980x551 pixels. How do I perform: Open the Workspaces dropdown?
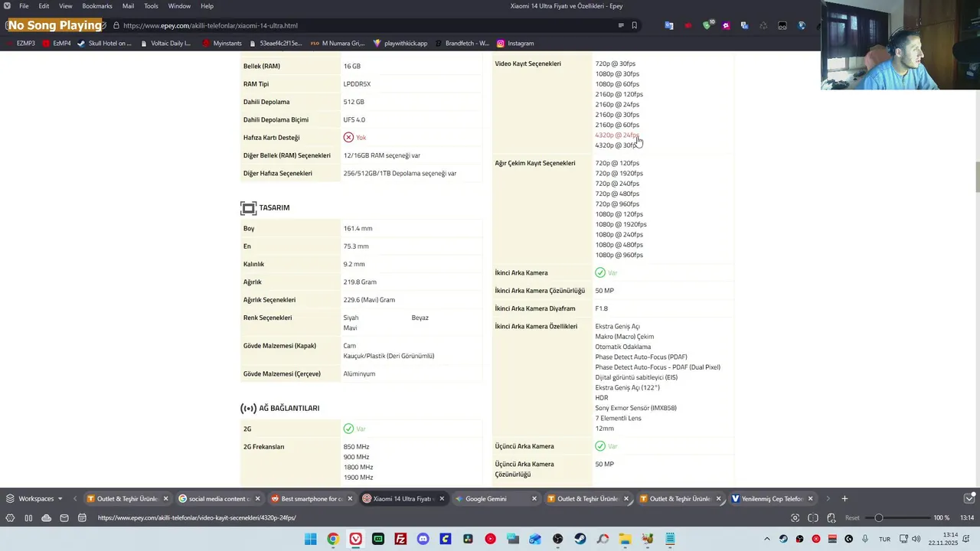(x=35, y=499)
